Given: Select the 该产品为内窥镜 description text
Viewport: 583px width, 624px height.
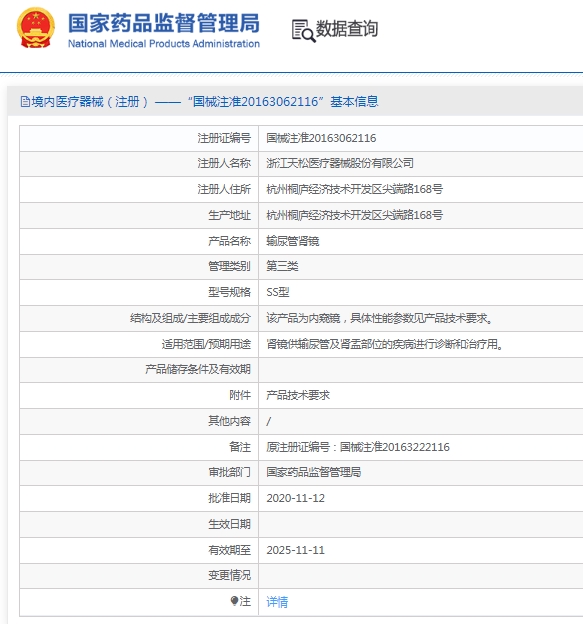Looking at the screenshot, I should tap(379, 318).
